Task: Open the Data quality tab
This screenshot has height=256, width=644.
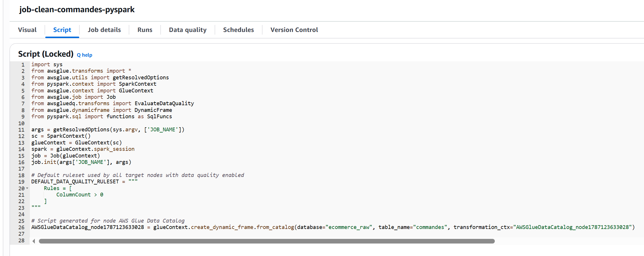Action: [188, 30]
